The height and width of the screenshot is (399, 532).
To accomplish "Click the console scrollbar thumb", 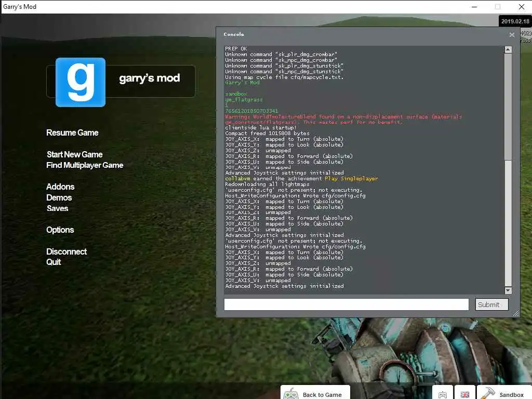I will tap(508, 107).
